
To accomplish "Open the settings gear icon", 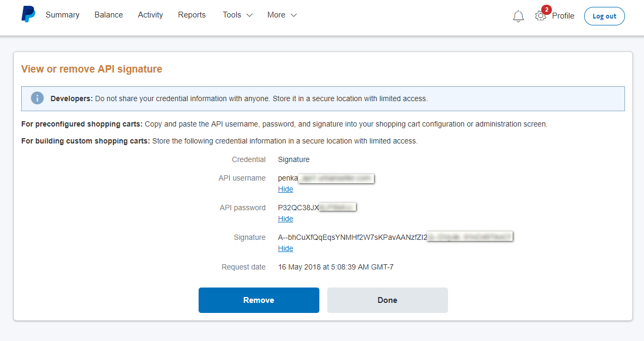I will pos(540,16).
